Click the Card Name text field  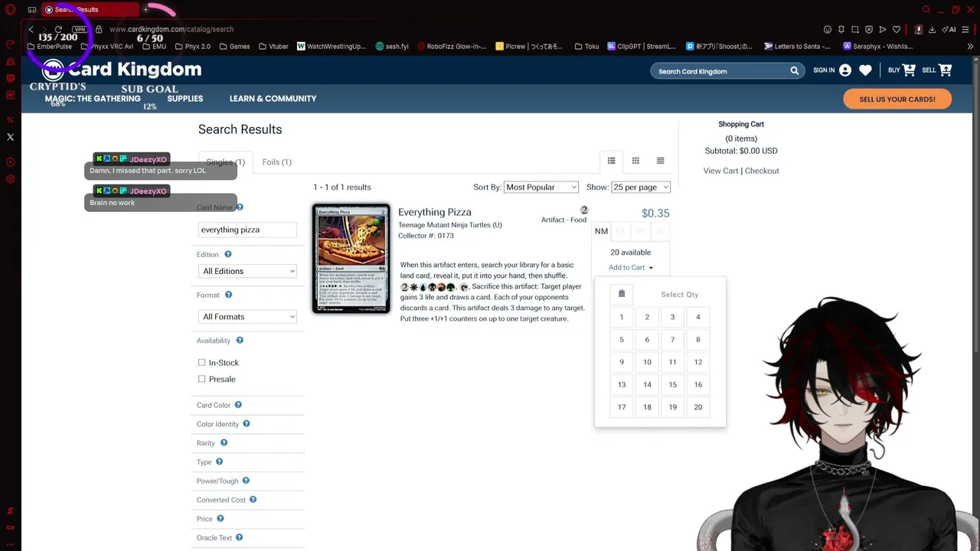click(x=247, y=230)
